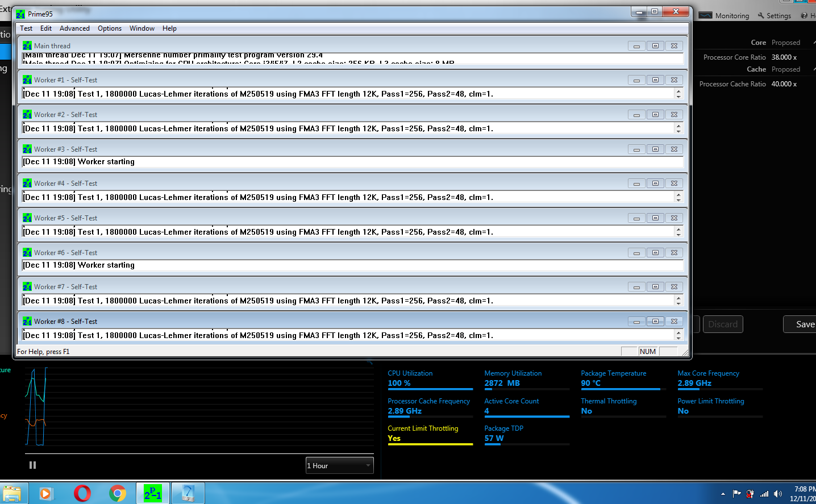This screenshot has height=504, width=816.
Task: Select the Max Core Frequency 2.89 GHz monitor
Action: pyautogui.click(x=720, y=379)
